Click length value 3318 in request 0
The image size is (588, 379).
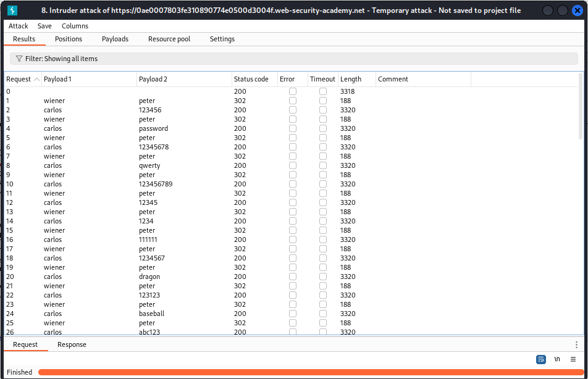coord(347,91)
